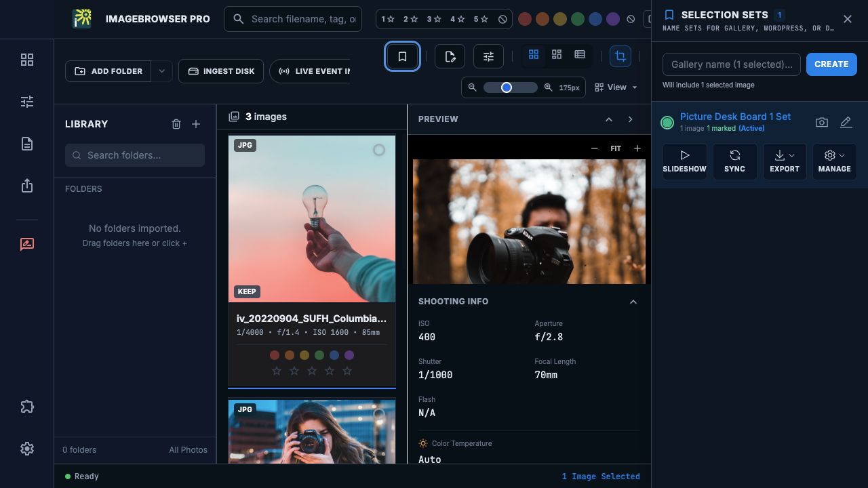Open settings gear in left sidebar

click(x=27, y=449)
